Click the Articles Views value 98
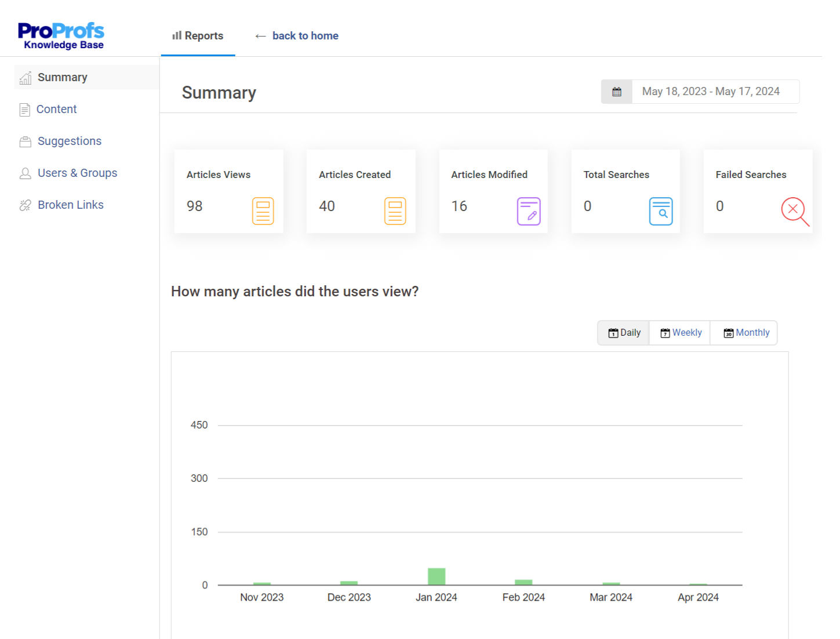 tap(195, 206)
